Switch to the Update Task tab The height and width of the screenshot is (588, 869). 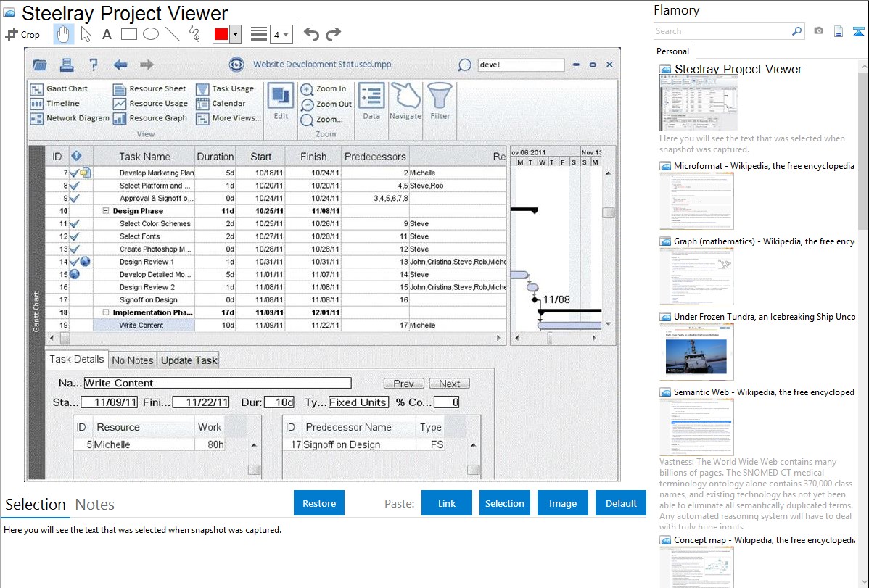pyautogui.click(x=189, y=360)
